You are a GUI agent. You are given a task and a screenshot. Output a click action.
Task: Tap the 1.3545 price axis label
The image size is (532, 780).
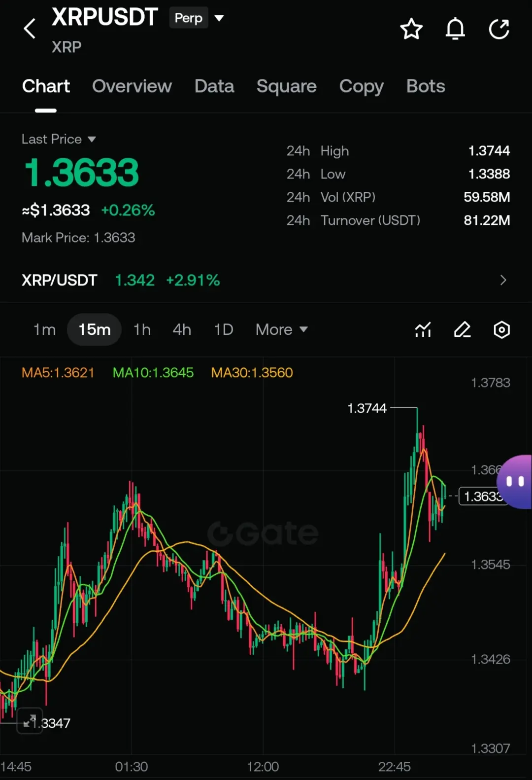pyautogui.click(x=491, y=565)
